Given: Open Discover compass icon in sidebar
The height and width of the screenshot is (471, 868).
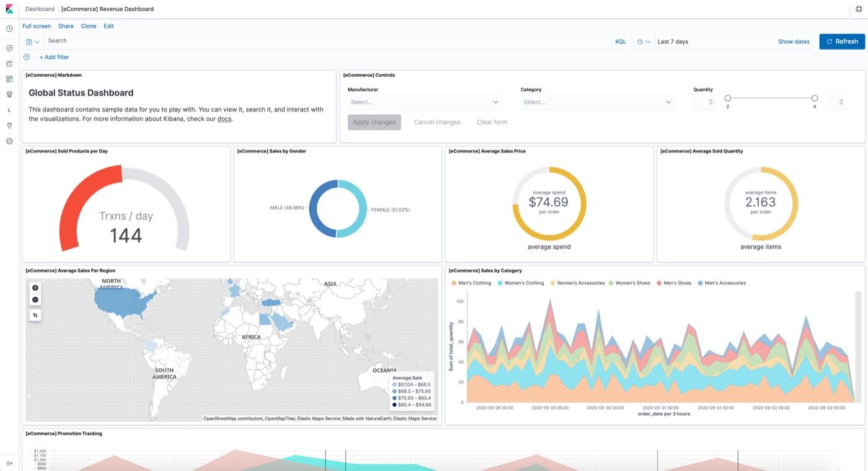Looking at the screenshot, I should [9, 48].
